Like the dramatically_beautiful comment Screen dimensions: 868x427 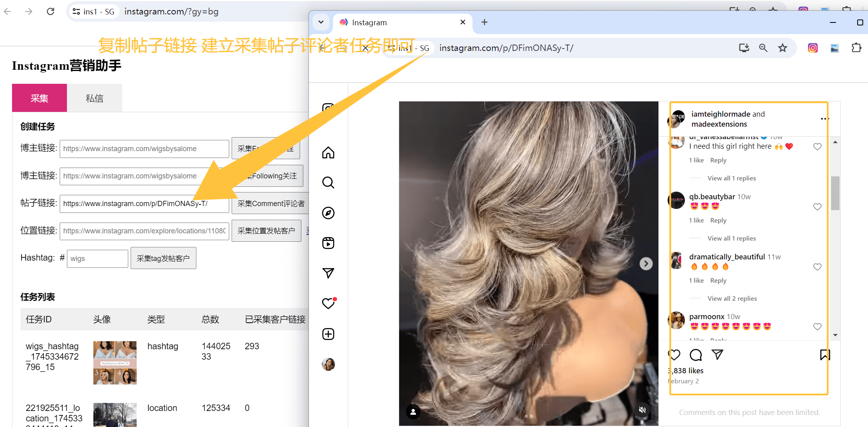pos(818,267)
